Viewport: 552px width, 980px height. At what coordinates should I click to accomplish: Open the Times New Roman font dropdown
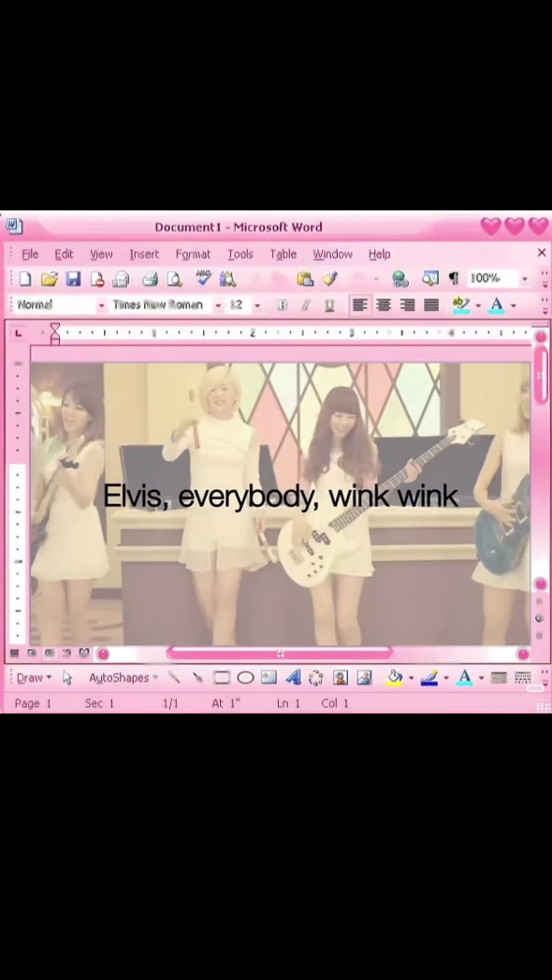coord(218,306)
